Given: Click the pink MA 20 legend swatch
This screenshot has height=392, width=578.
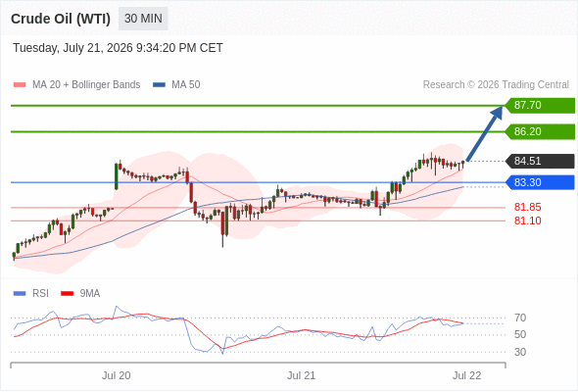Looking at the screenshot, I should click(20, 85).
